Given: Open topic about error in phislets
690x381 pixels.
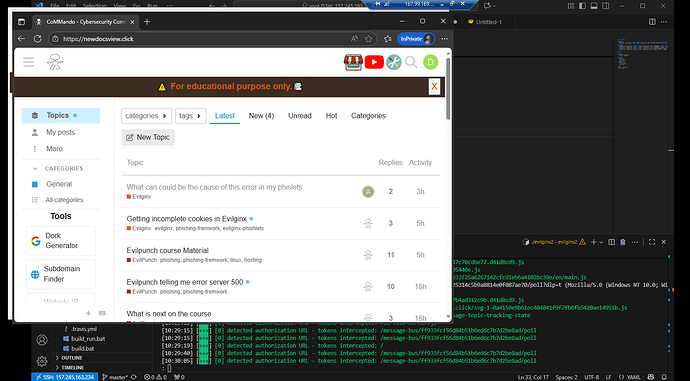Looking at the screenshot, I should [214, 187].
